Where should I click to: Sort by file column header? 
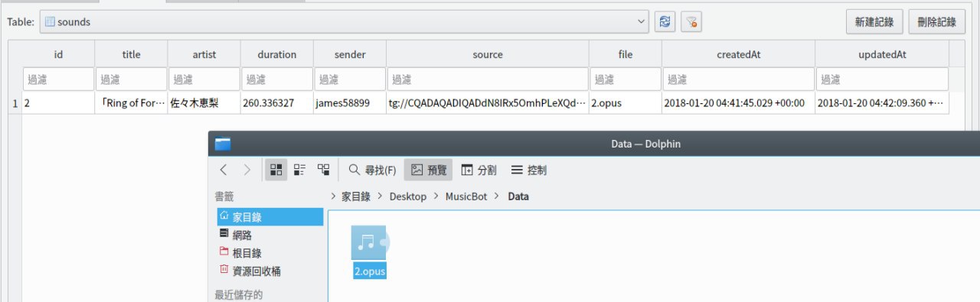[x=625, y=54]
